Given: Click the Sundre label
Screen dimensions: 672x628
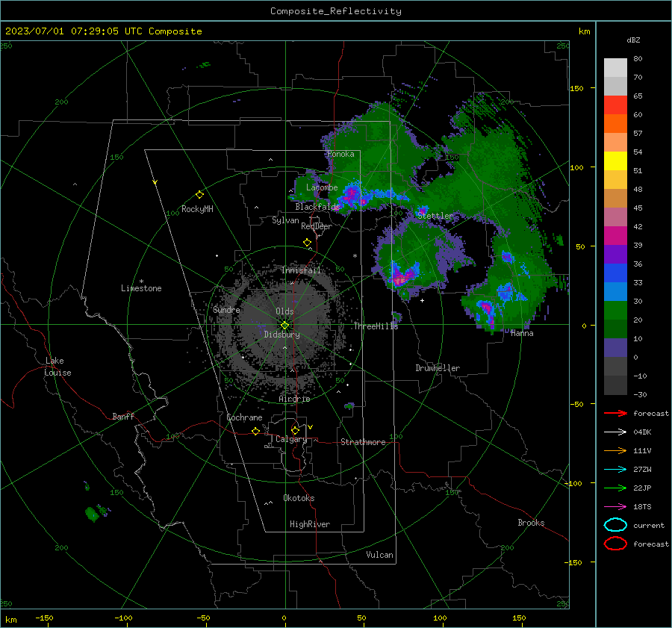Looking at the screenshot, I should 226,309.
